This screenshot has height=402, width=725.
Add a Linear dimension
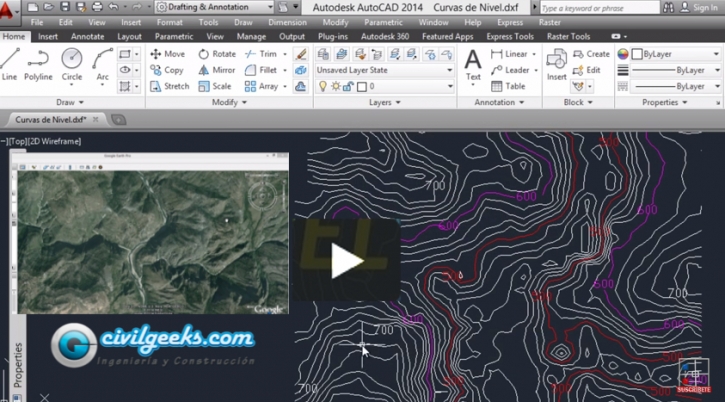[x=509, y=54]
